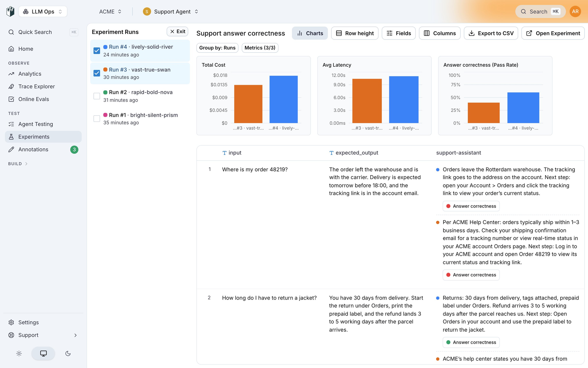Open Analytics trend icon

[11, 74]
